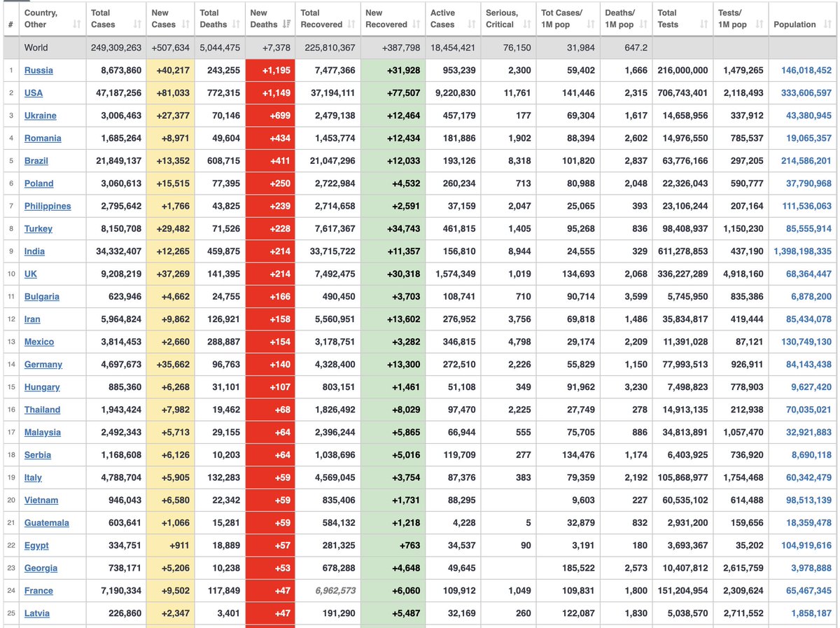Image resolution: width=840 pixels, height=628 pixels.
Task: Open the Romania country link
Action: click(x=43, y=139)
